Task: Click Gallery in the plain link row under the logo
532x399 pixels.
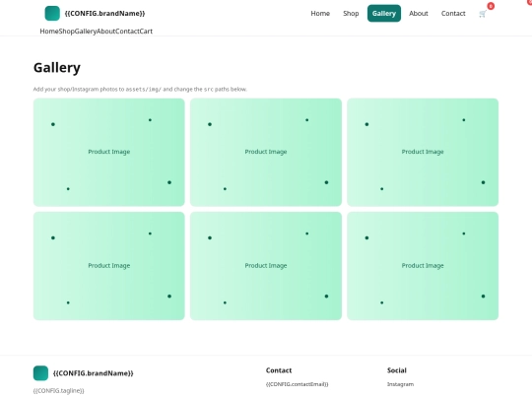Action: tap(86, 32)
